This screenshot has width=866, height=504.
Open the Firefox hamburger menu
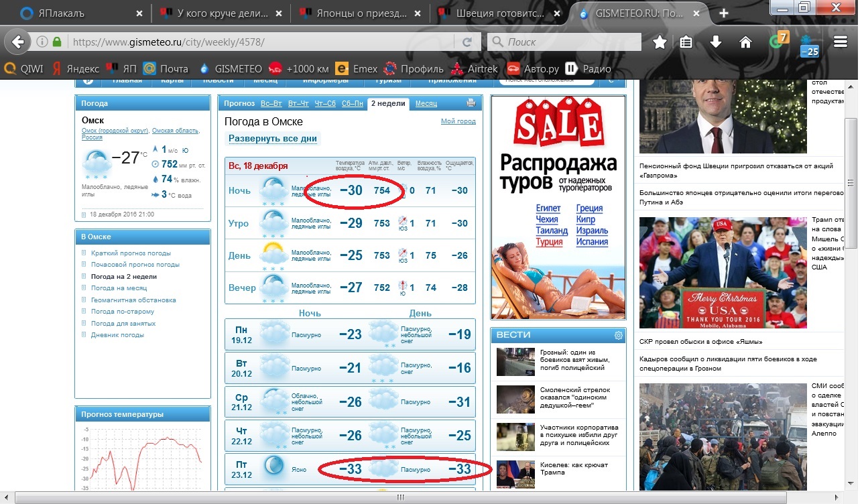coord(841,42)
